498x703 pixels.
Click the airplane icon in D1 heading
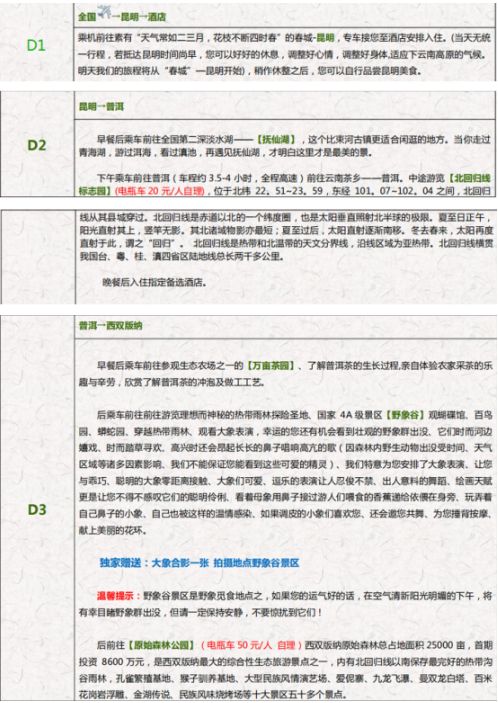(x=104, y=12)
